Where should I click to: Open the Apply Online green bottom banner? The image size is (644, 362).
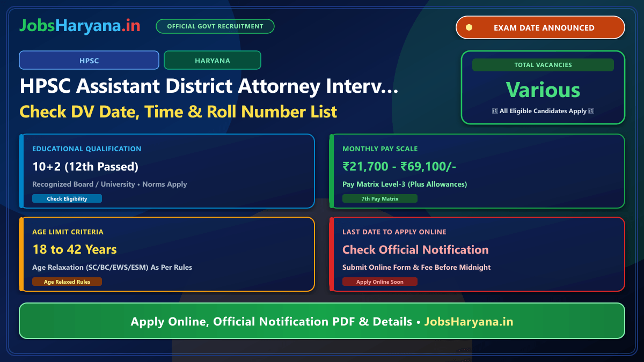point(322,321)
